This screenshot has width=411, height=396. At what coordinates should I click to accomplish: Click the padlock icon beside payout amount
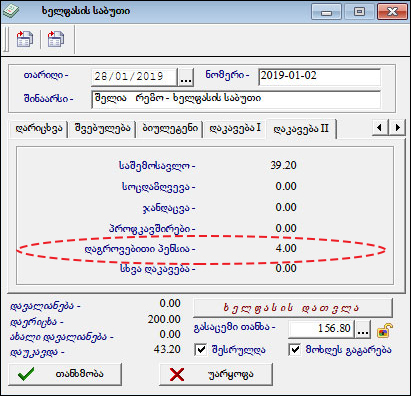coord(384,330)
